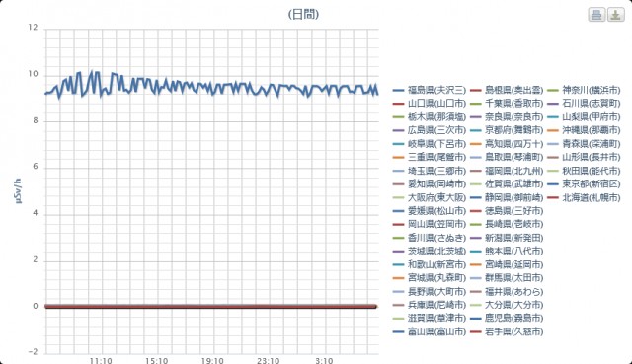Toggle 大阪府(東大阪) legend item
This screenshot has height=364, width=632.
430,197
